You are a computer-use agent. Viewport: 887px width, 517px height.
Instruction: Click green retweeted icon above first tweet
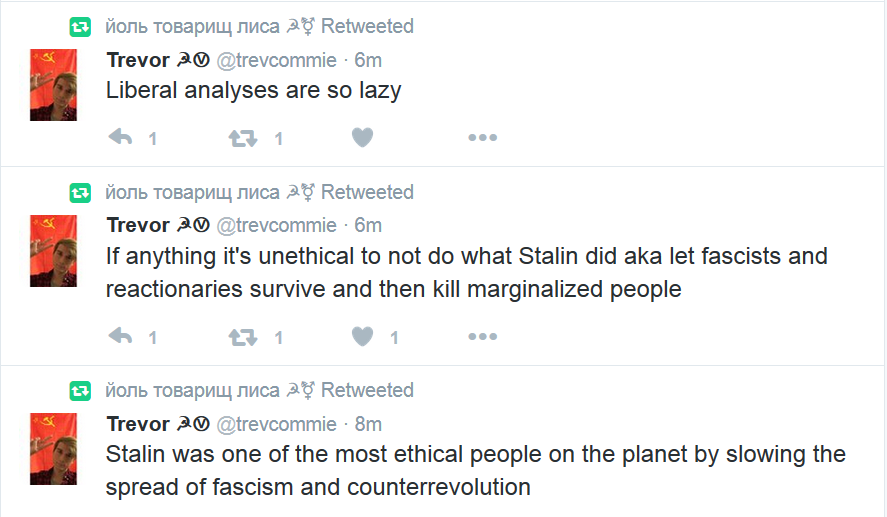pos(80,27)
